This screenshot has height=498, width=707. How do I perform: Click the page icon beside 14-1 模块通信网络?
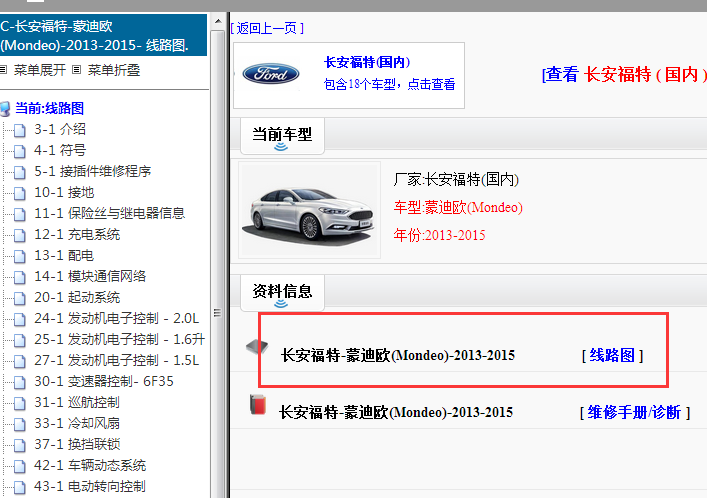click(x=19, y=277)
